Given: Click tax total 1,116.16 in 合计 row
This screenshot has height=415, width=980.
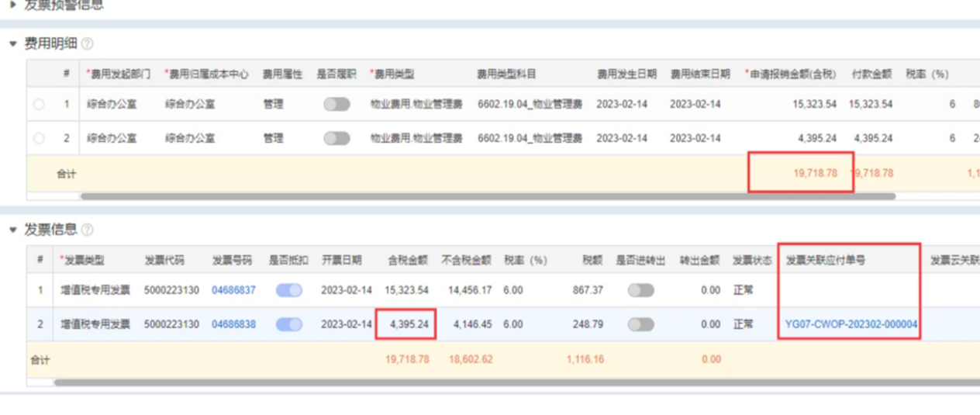Looking at the screenshot, I should [x=585, y=359].
